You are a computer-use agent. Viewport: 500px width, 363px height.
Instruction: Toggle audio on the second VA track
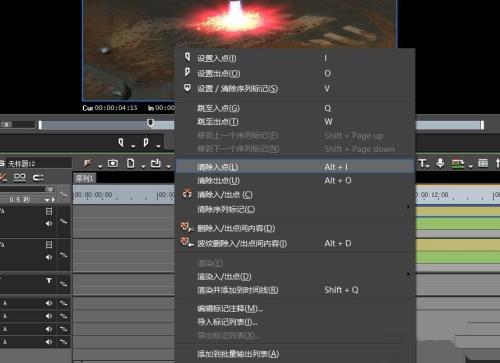coord(49,257)
